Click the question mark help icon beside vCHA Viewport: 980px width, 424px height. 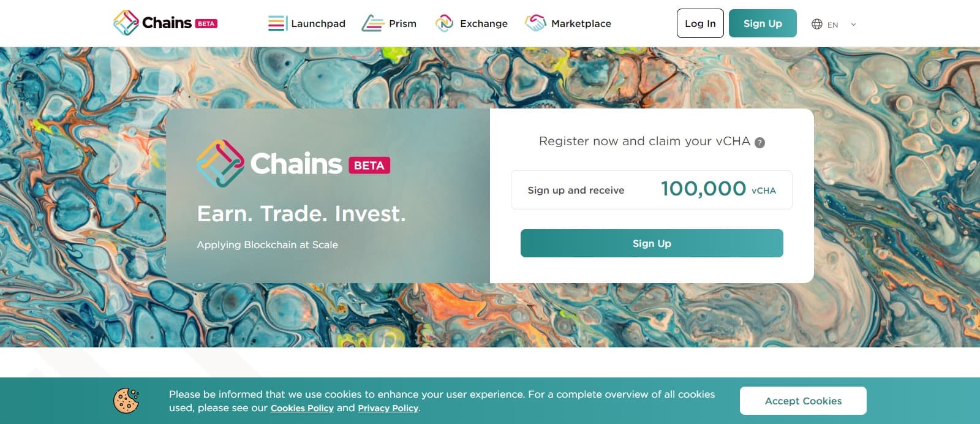point(759,143)
